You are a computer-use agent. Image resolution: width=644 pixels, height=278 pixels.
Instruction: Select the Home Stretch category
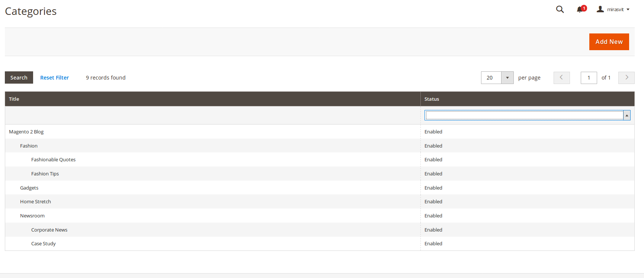[35, 202]
